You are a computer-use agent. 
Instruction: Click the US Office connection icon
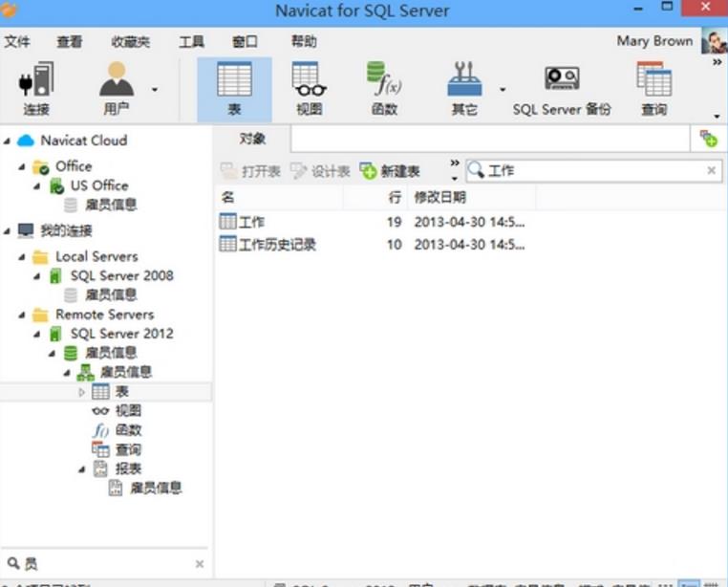tap(56, 185)
